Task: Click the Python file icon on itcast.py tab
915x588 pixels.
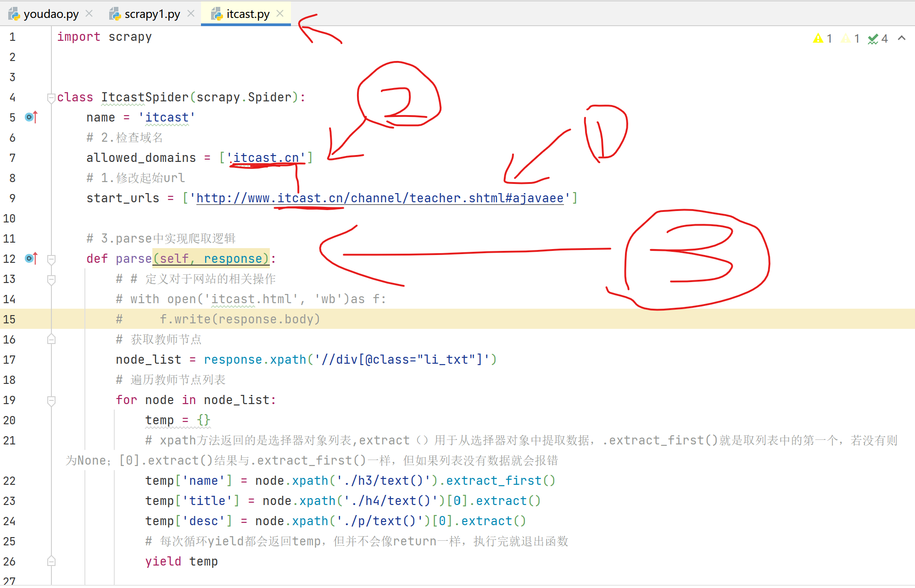Action: 217,14
